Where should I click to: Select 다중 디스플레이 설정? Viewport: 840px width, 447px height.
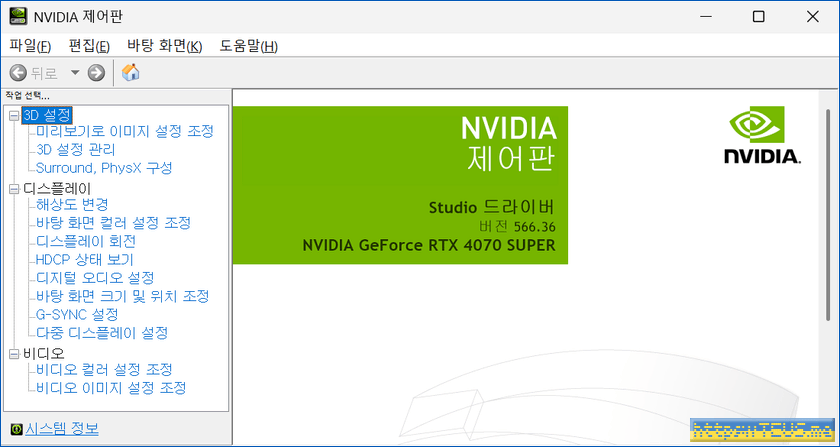[x=101, y=332]
